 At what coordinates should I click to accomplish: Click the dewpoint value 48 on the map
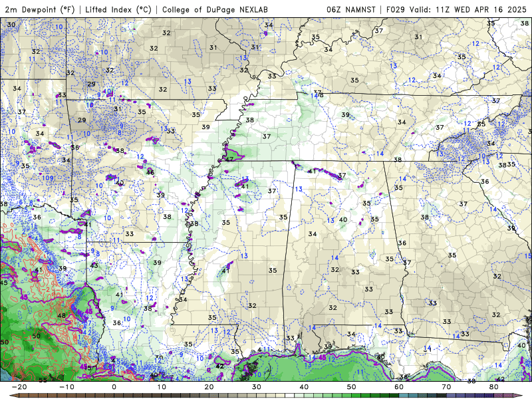click(61, 315)
